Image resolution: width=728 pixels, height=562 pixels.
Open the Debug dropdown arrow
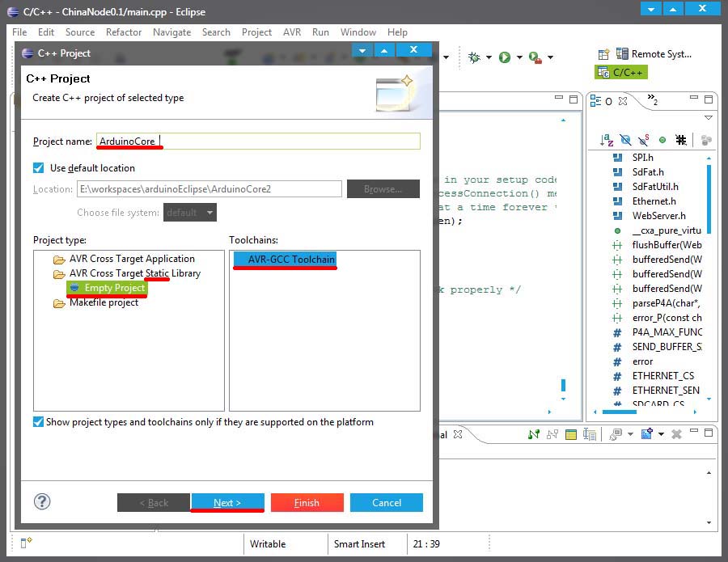[x=489, y=57]
